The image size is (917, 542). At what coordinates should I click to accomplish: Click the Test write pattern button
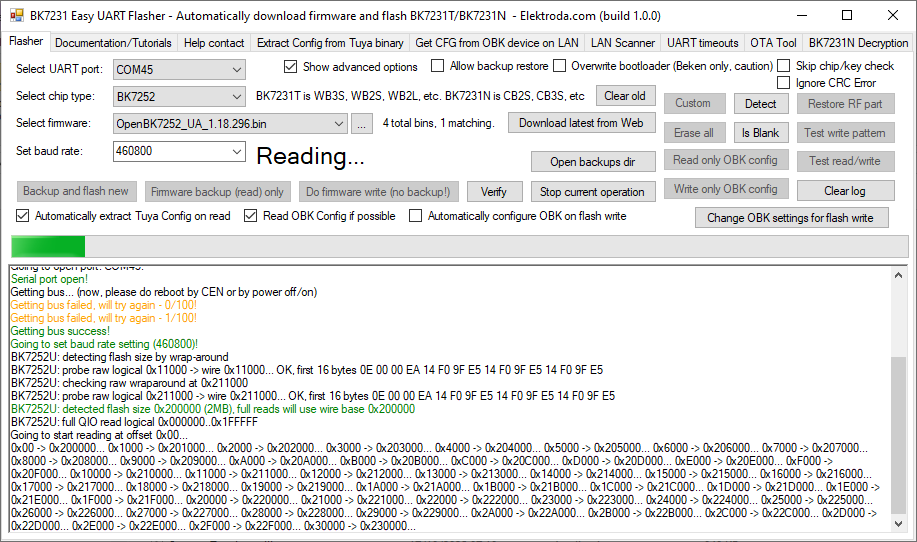pyautogui.click(x=845, y=133)
